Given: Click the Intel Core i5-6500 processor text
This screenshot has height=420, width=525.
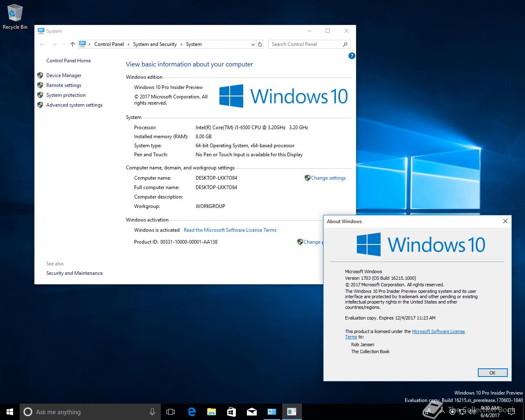Looking at the screenshot, I should [x=252, y=128].
